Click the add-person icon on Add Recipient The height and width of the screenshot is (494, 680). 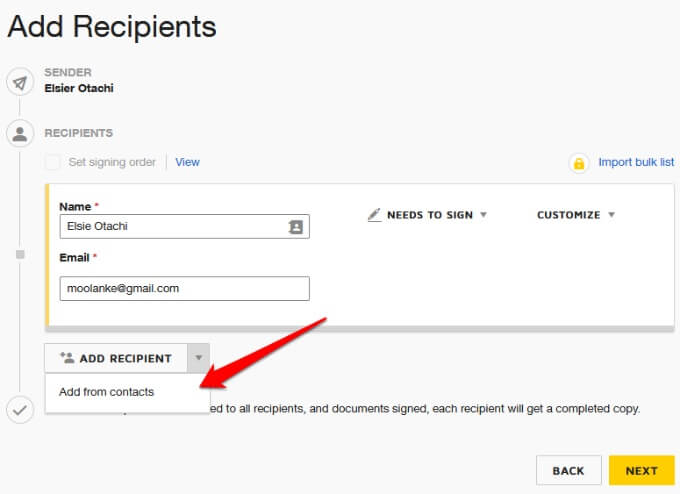(x=67, y=358)
